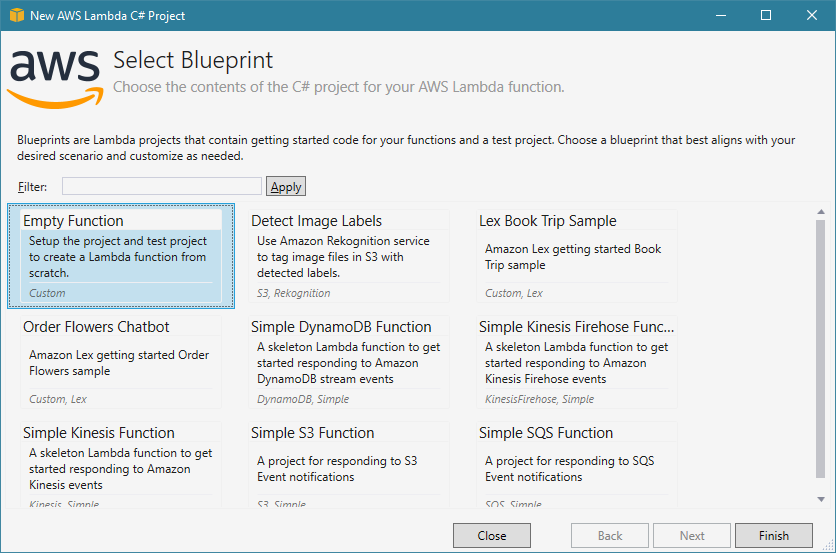Viewport: 836px width, 553px height.
Task: Choose the Simple S3 Function blueprint
Action: [x=349, y=465]
